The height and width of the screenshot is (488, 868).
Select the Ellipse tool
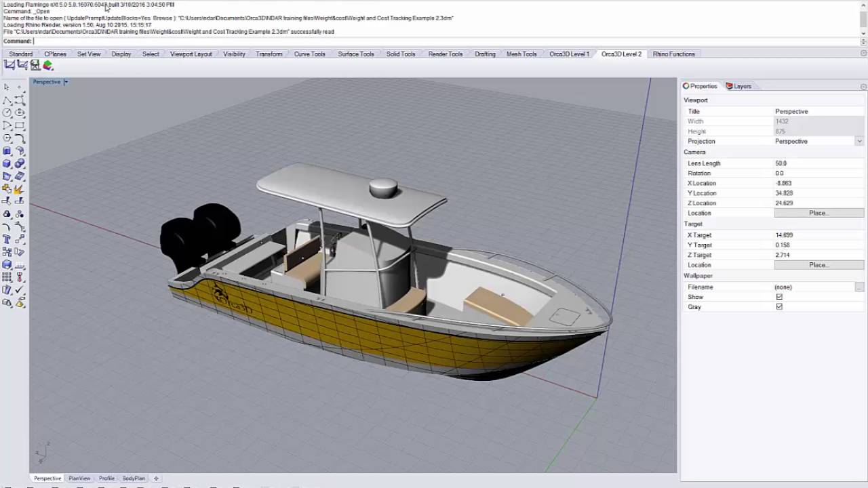pos(20,112)
